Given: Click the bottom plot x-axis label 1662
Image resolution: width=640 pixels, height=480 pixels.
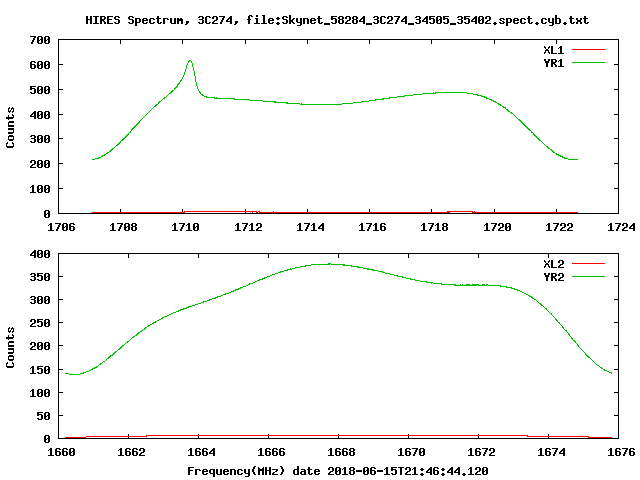Looking at the screenshot, I should click(131, 452).
